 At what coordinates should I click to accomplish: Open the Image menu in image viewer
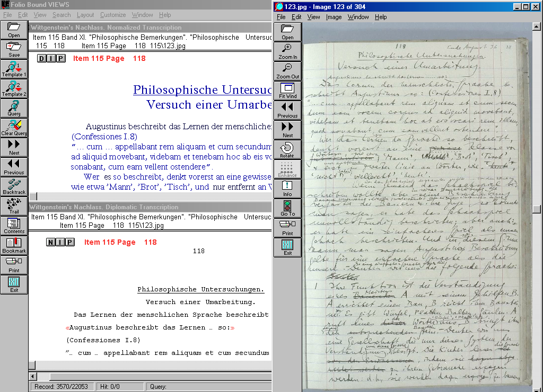(334, 17)
